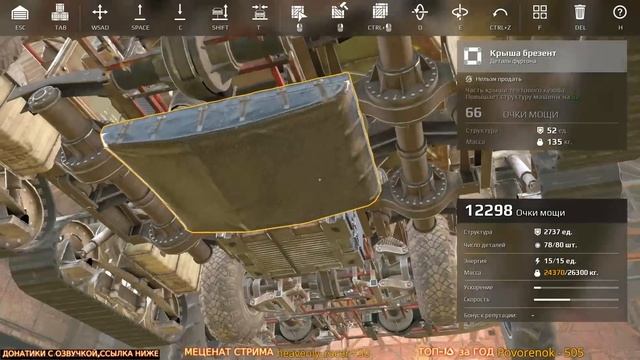Exit build mode via ESC garage icon

click(20, 13)
